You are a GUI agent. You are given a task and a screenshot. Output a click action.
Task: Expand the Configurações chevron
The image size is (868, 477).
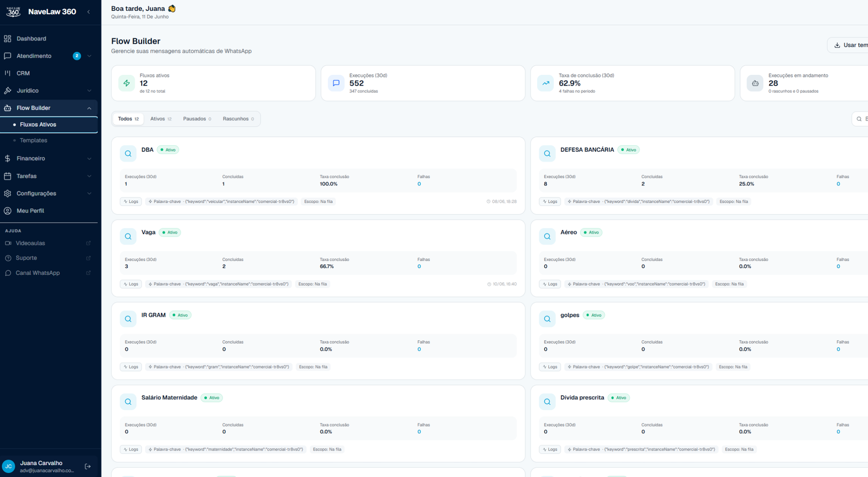click(x=89, y=194)
